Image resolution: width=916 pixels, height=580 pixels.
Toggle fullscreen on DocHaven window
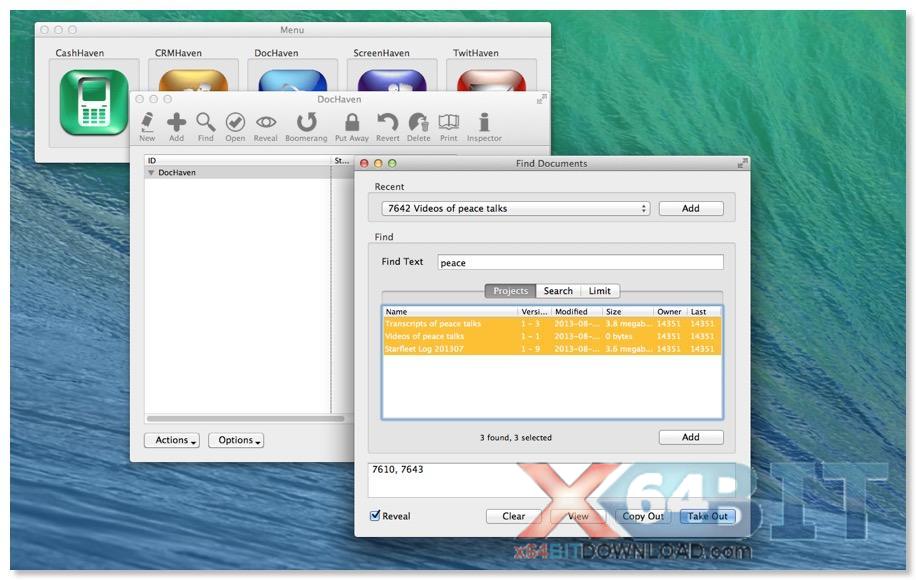542,99
